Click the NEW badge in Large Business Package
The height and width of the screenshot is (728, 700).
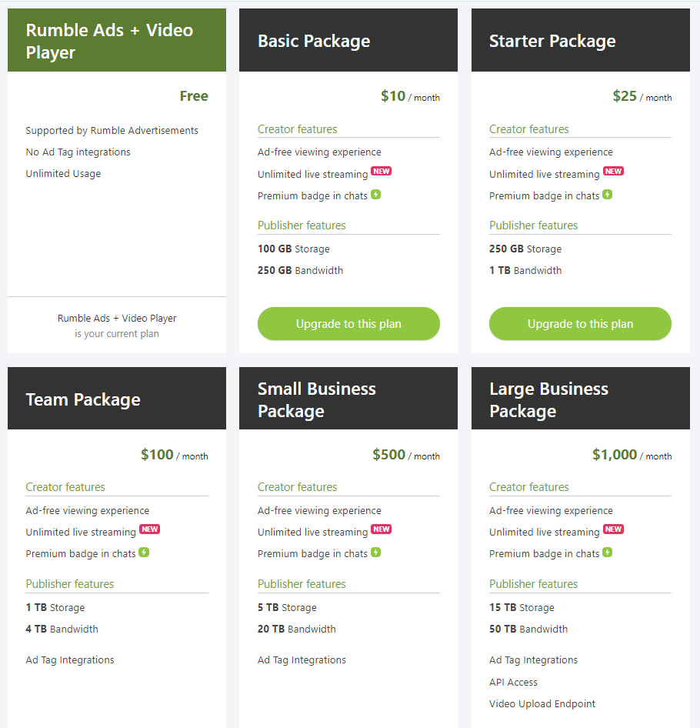pyautogui.click(x=613, y=529)
